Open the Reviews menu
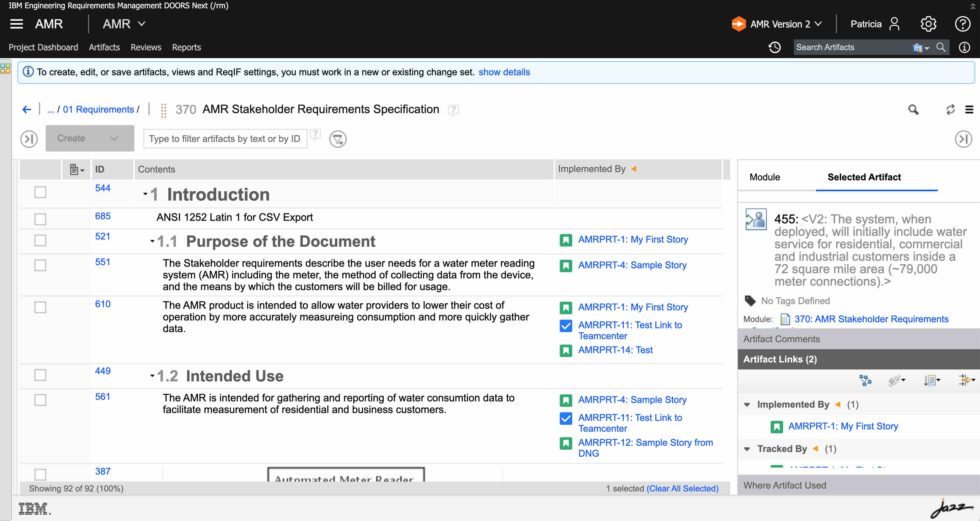This screenshot has width=980, height=521. 146,47
